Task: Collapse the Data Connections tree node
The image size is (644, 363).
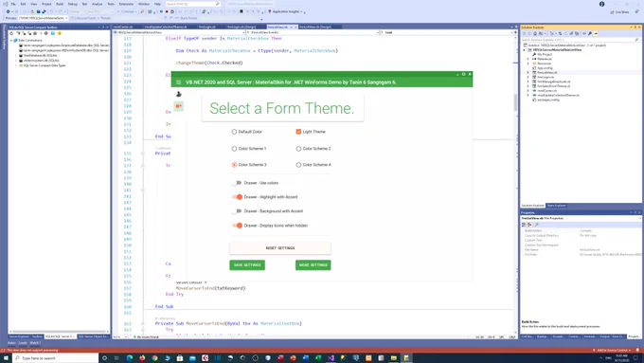Action: [x=11, y=41]
